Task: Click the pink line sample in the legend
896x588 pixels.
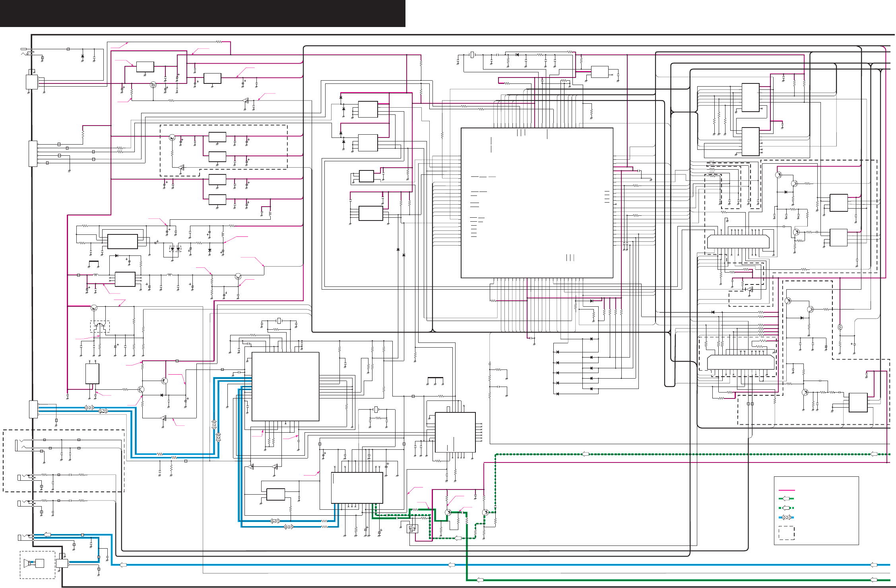Action: point(787,490)
